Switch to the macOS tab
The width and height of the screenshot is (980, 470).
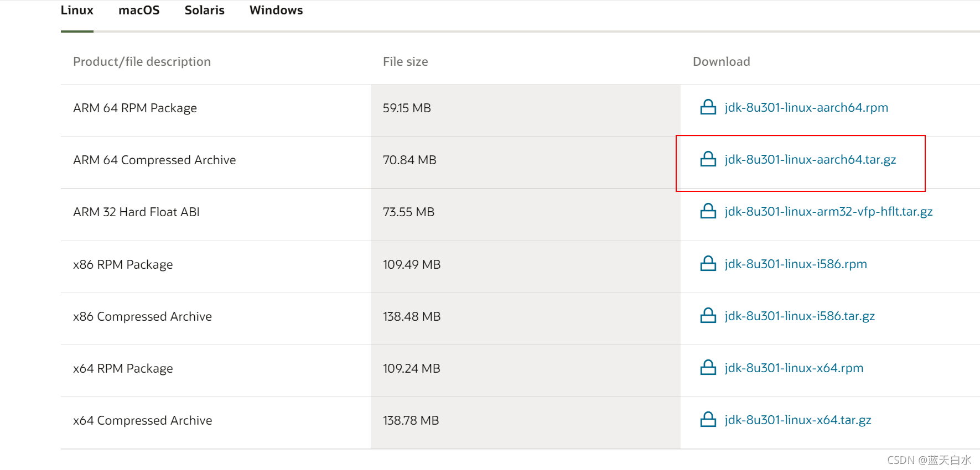[139, 11]
